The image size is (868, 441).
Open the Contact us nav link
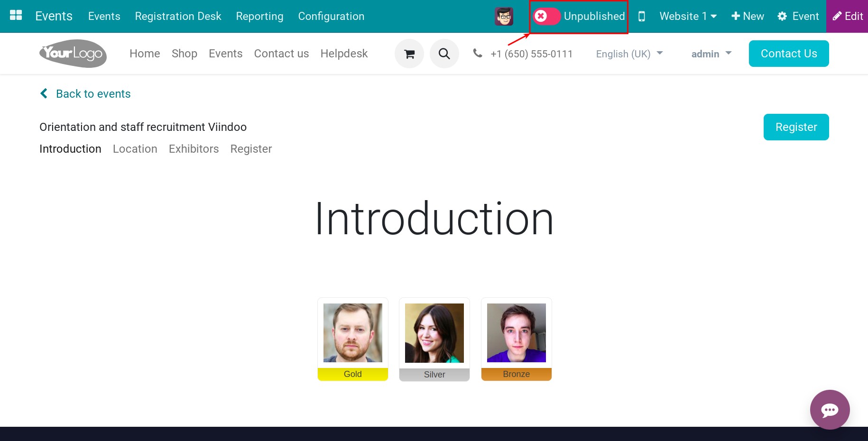click(x=281, y=54)
